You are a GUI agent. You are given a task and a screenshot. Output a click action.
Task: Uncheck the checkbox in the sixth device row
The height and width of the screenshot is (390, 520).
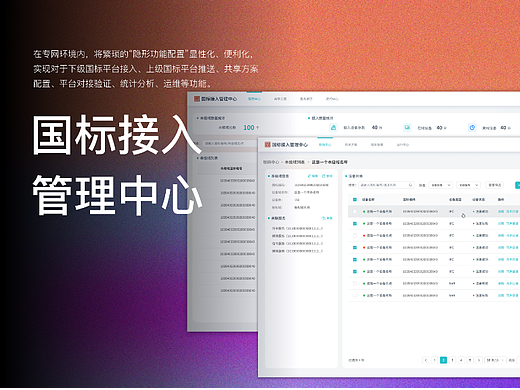click(355, 271)
